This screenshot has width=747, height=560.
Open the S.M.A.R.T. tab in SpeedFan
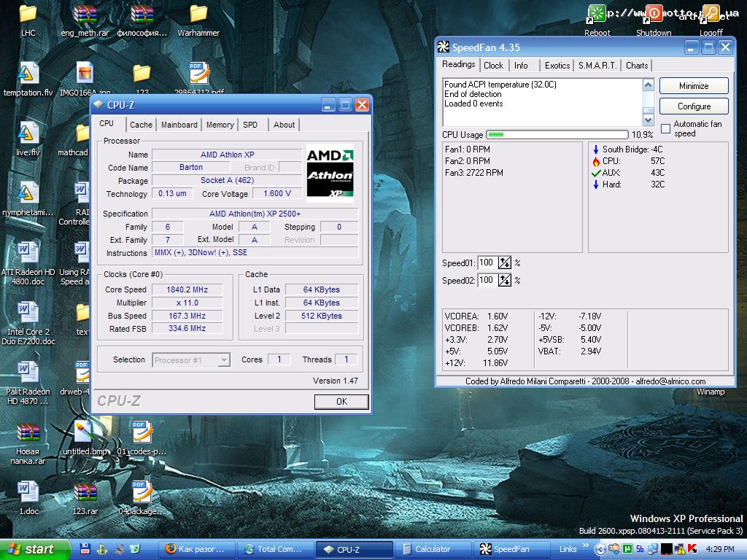pyautogui.click(x=597, y=65)
